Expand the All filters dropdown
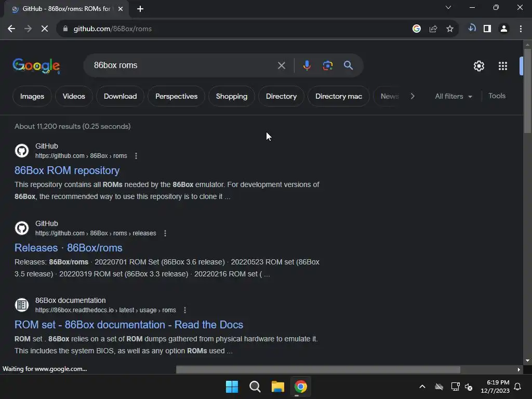The width and height of the screenshot is (532, 399). click(453, 96)
